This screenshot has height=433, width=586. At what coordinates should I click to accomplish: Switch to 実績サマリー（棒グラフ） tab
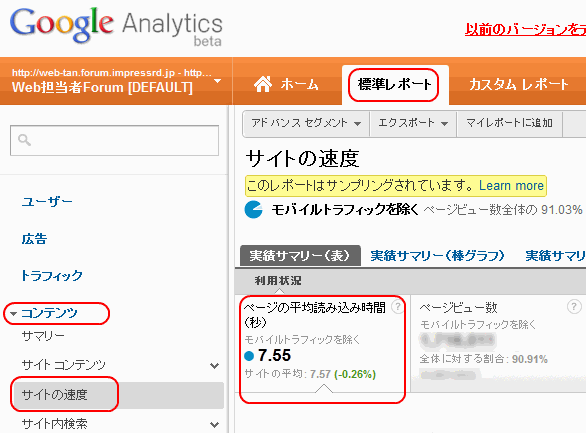point(437,256)
